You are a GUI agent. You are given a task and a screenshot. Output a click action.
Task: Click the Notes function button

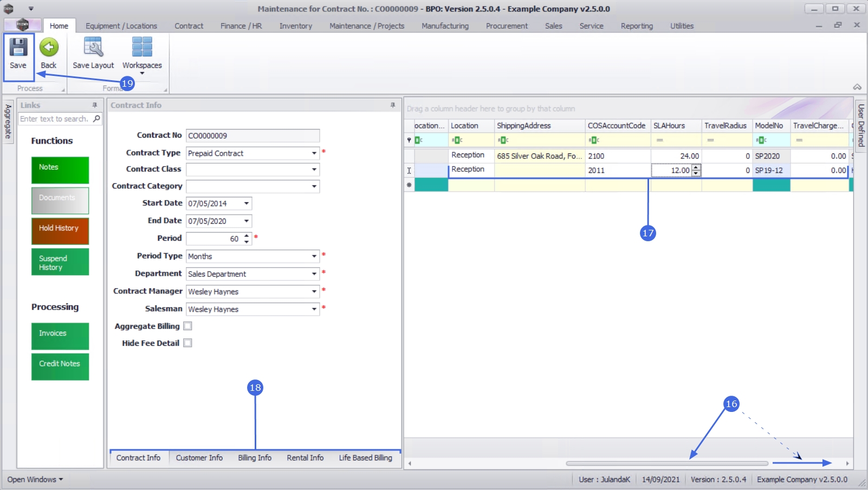60,170
